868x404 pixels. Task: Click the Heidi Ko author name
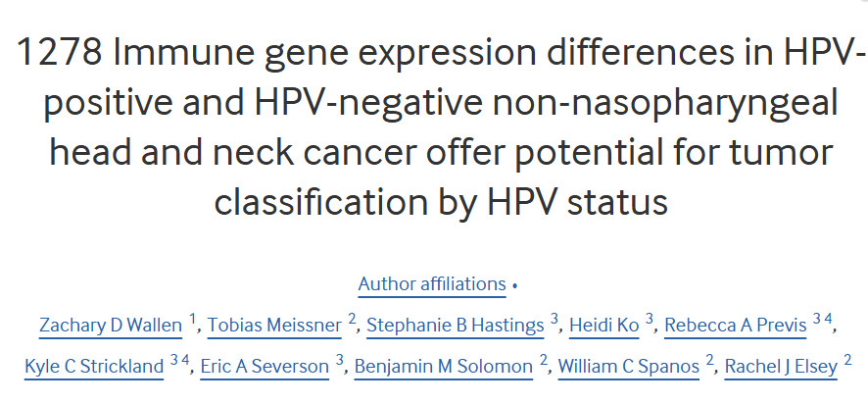click(603, 326)
